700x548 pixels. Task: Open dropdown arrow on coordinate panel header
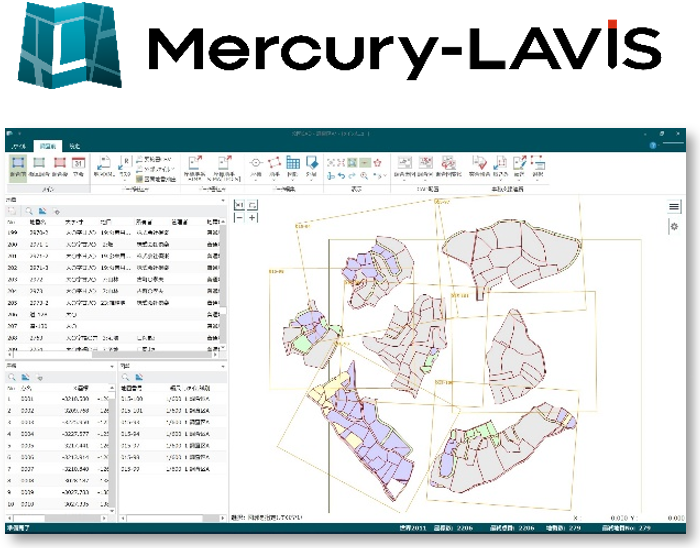click(x=111, y=367)
